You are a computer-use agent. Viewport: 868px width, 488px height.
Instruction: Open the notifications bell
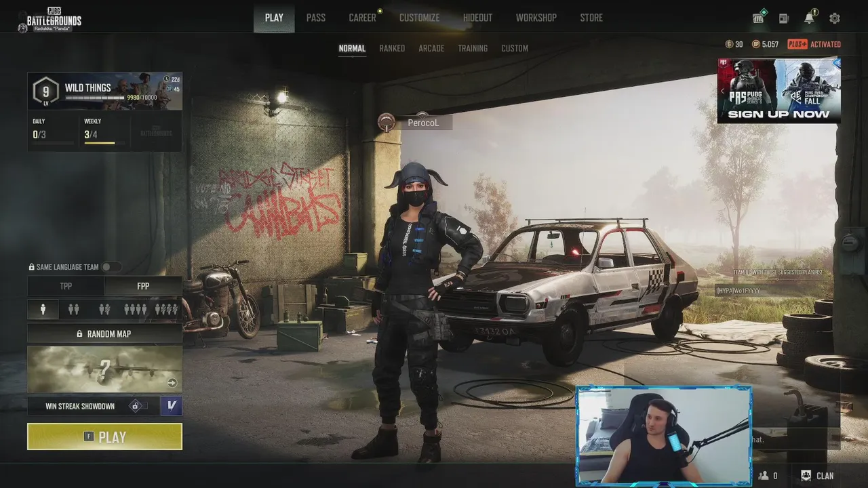[x=810, y=18]
